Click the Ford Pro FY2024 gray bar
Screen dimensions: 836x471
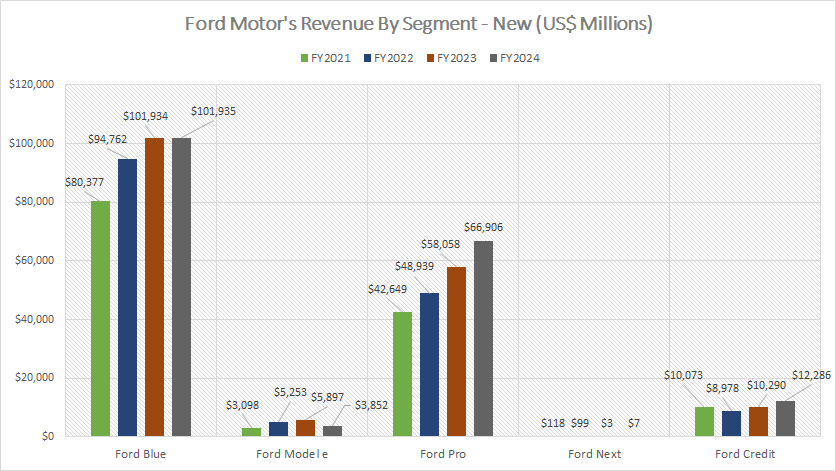point(484,339)
